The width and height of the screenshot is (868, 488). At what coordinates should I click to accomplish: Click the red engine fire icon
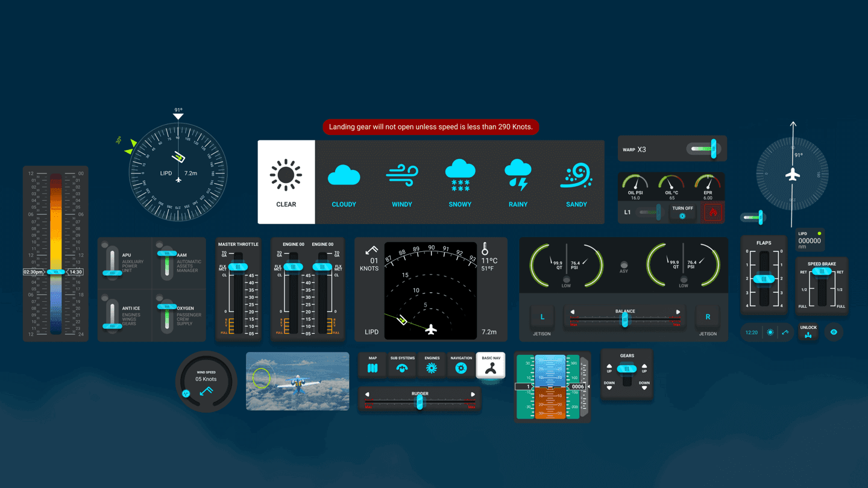coord(712,213)
